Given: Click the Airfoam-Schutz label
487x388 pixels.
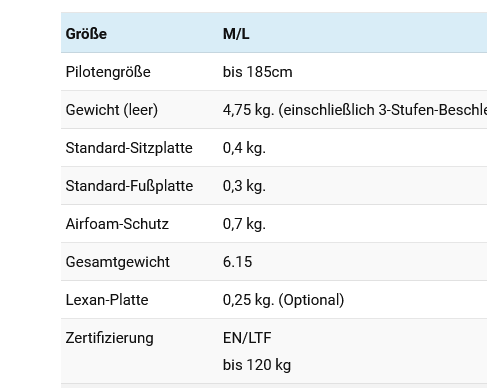Looking at the screenshot, I should tap(117, 224).
